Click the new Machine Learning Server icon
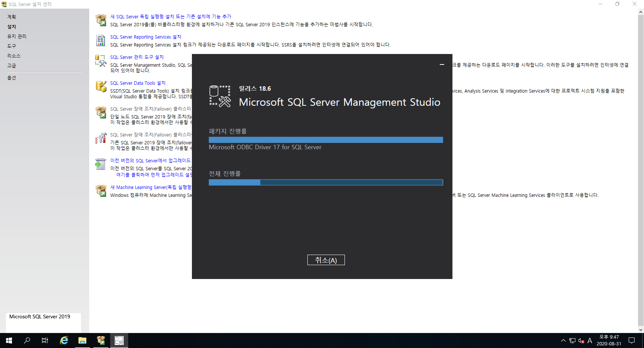The height and width of the screenshot is (348, 644). (101, 190)
